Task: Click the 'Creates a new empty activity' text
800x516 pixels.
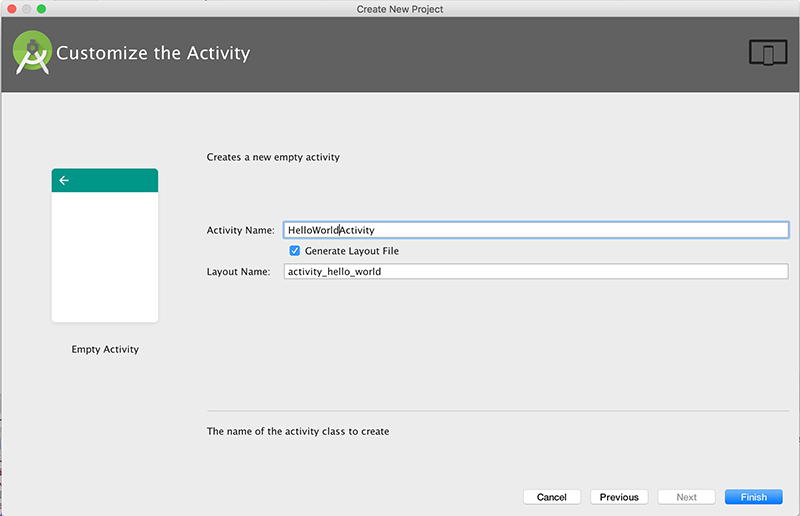Action: [x=273, y=157]
